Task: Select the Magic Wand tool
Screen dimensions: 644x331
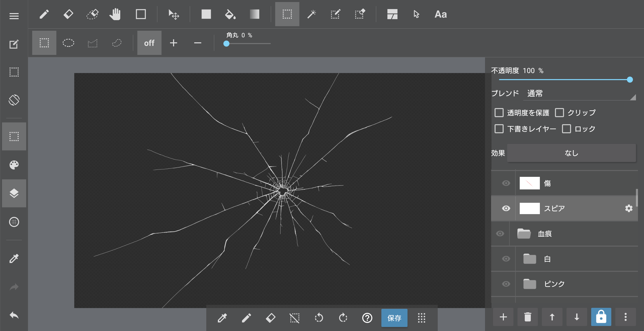Action: [311, 14]
